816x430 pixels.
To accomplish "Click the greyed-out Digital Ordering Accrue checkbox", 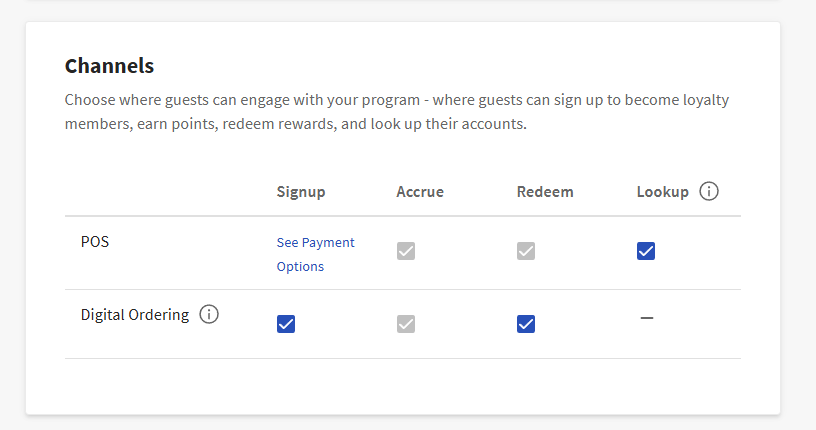I will click(405, 324).
